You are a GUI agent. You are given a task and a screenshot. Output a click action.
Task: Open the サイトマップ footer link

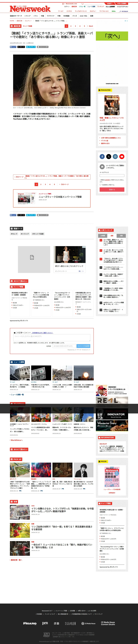98,614
